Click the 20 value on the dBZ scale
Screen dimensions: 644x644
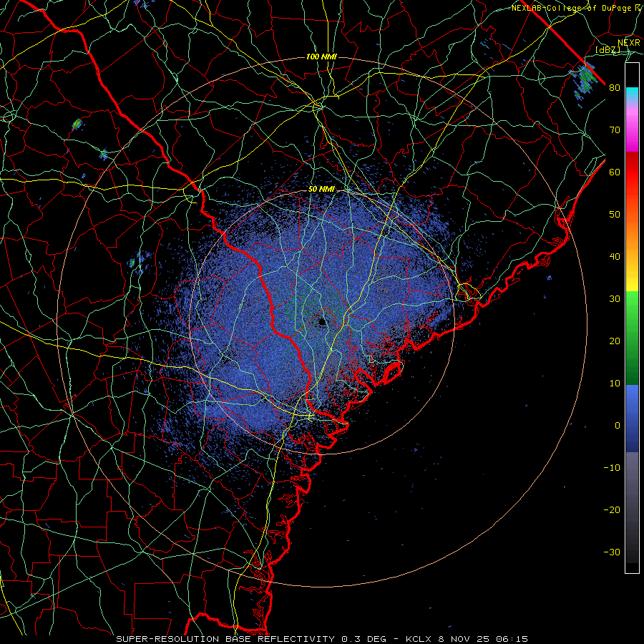(x=615, y=341)
